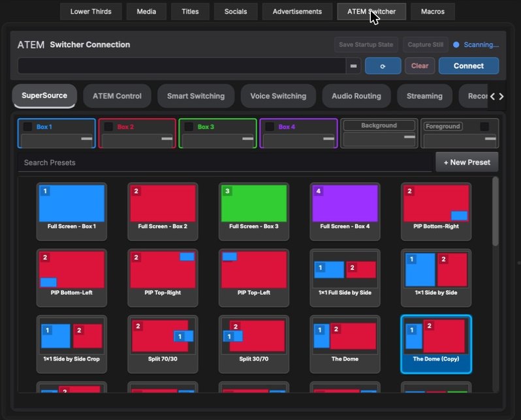Select Full Screen - Box 2 preset
The image size is (521, 420).
(x=163, y=211)
